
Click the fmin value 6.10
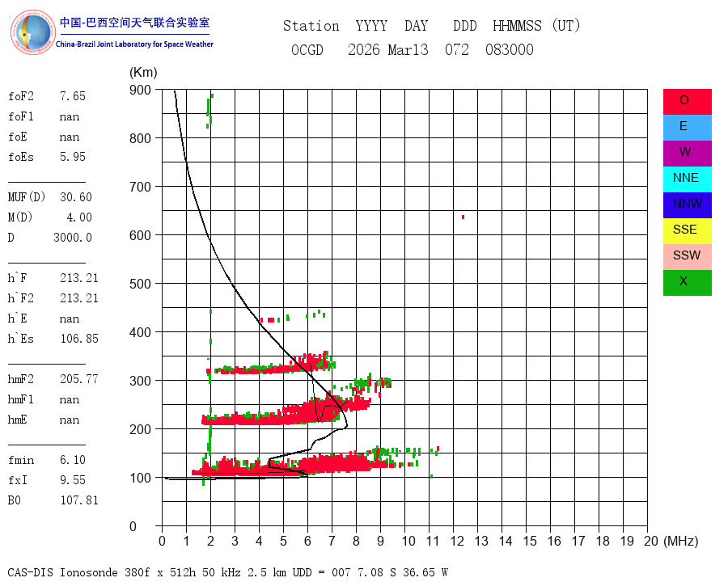pyautogui.click(x=73, y=460)
